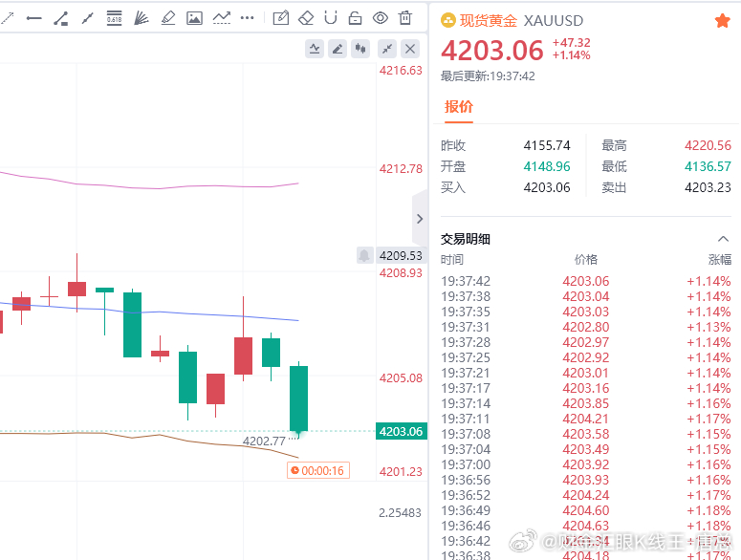Select the 昨收 value 4155.74
741x560 pixels.
(547, 145)
